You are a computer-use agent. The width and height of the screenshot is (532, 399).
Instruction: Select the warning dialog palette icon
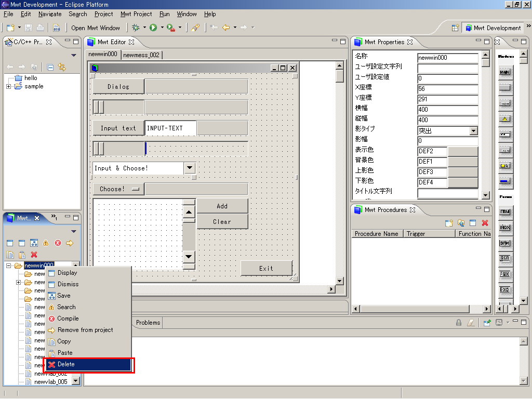coord(505,119)
